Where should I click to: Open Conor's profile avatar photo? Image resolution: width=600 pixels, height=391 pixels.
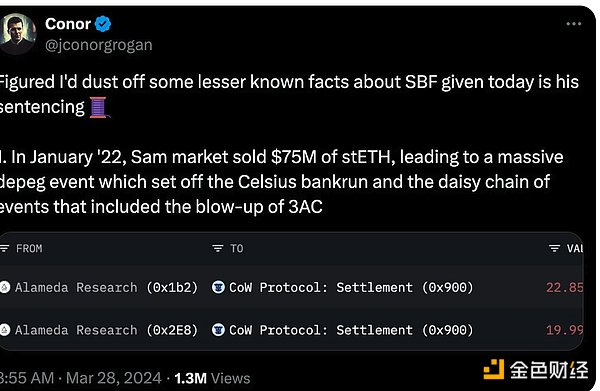tap(18, 34)
